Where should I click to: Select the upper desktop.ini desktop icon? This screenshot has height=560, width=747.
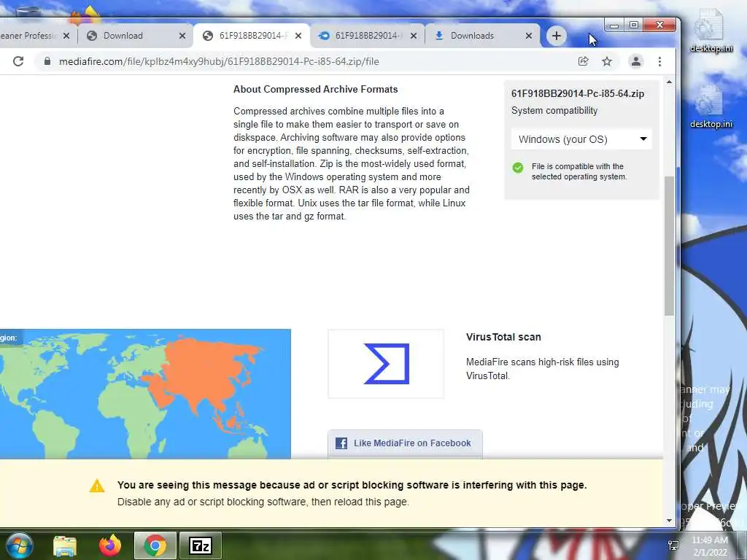[711, 31]
